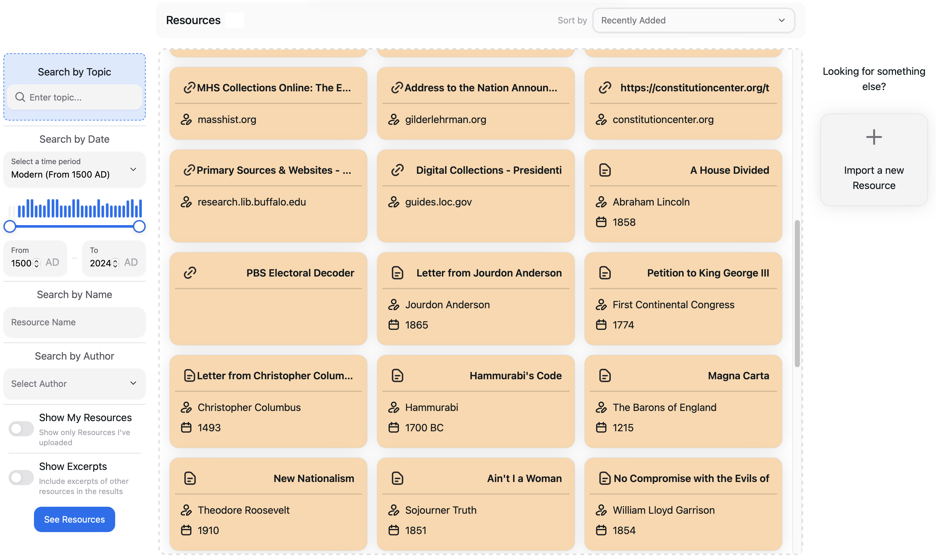
Task: Open A House Divided resource title
Action: pyautogui.click(x=729, y=170)
